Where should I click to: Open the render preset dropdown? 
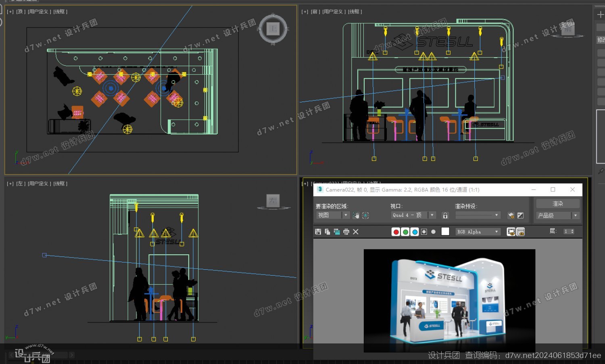click(x=478, y=215)
